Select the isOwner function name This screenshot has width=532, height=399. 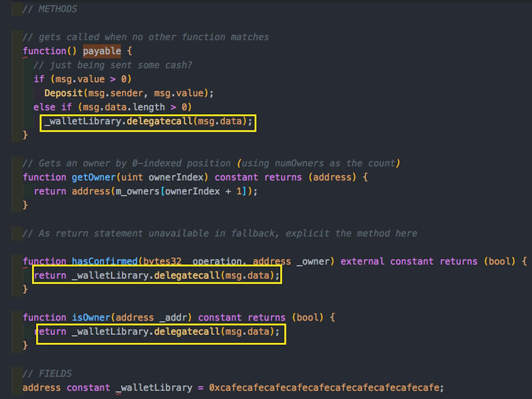coord(91,317)
